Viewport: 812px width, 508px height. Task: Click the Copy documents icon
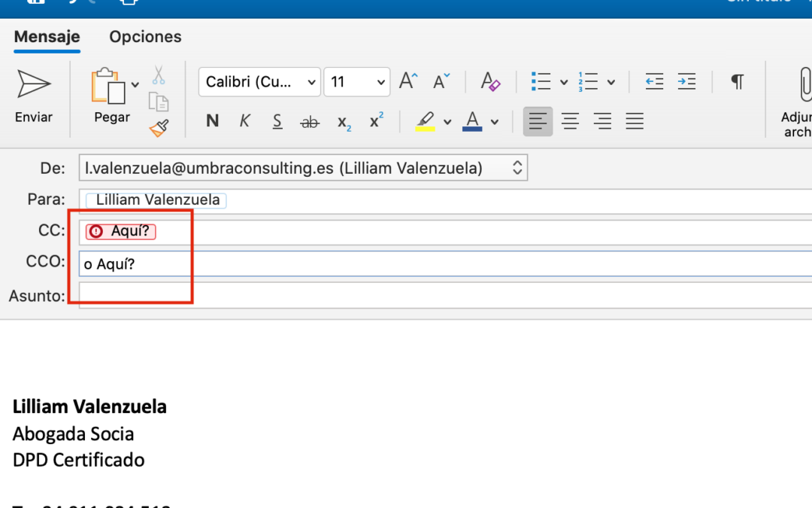pyautogui.click(x=158, y=102)
